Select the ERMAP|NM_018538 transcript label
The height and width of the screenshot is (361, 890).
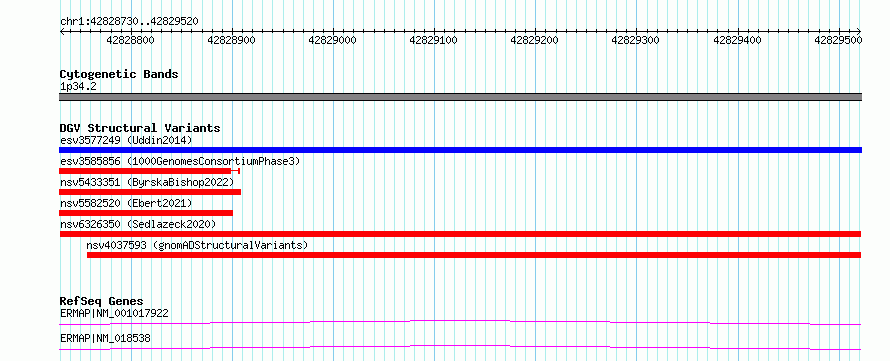[x=105, y=338]
